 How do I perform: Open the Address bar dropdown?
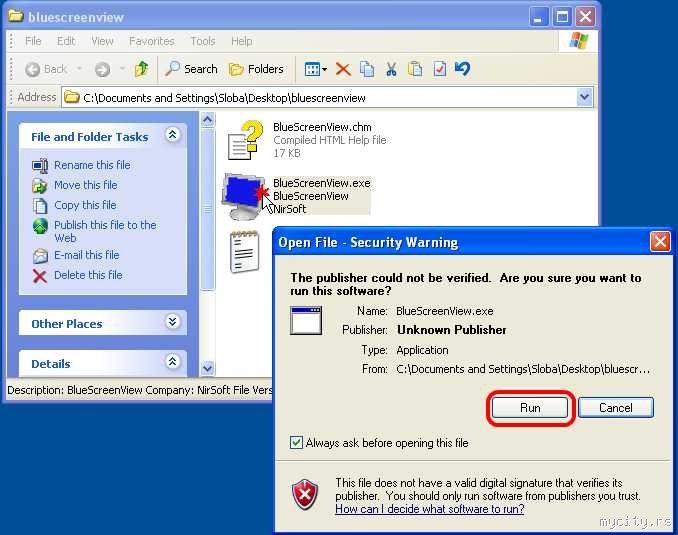coord(584,97)
